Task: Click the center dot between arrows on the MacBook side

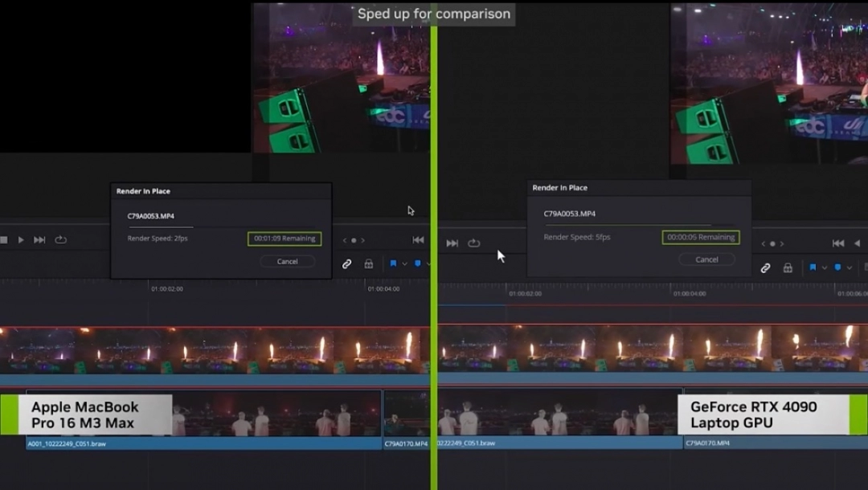Action: tap(354, 240)
